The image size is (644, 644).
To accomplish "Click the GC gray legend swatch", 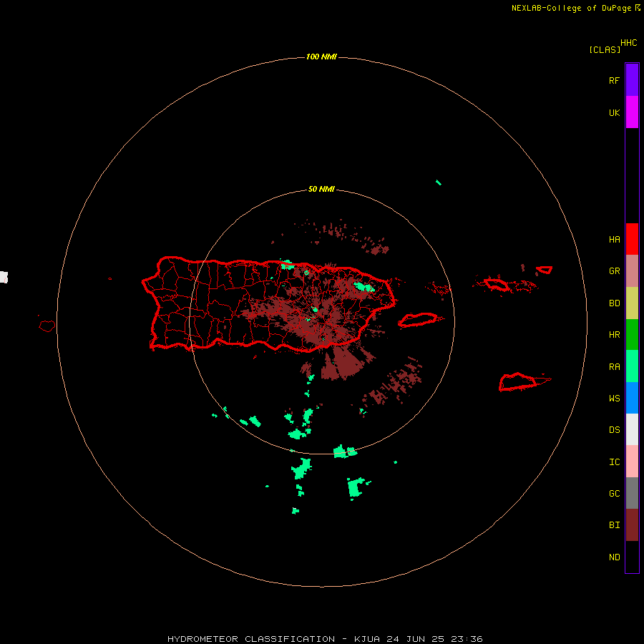I will coord(632,493).
